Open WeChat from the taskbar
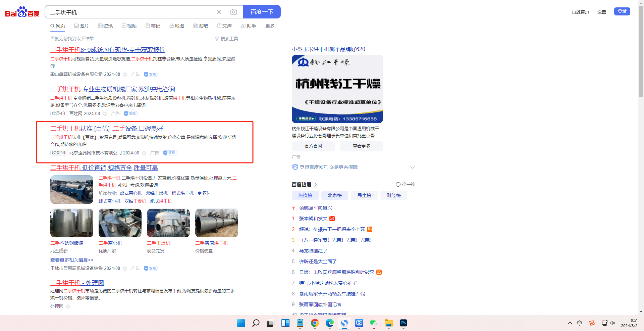Screen dimensions: 644x331 pos(374,323)
